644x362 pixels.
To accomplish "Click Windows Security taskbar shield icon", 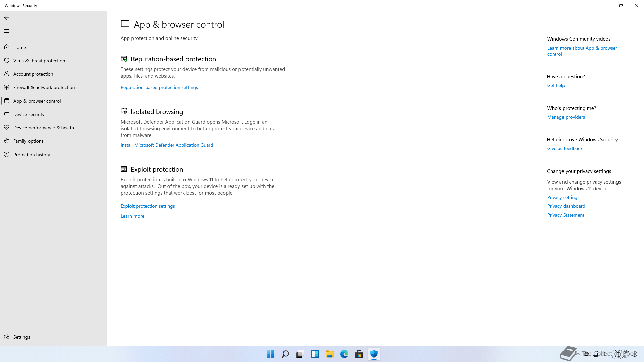I will [x=374, y=354].
